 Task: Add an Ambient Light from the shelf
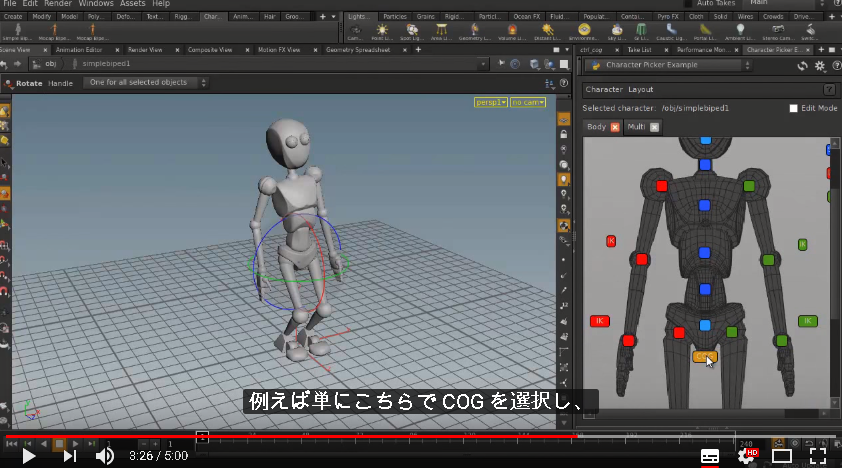740,32
